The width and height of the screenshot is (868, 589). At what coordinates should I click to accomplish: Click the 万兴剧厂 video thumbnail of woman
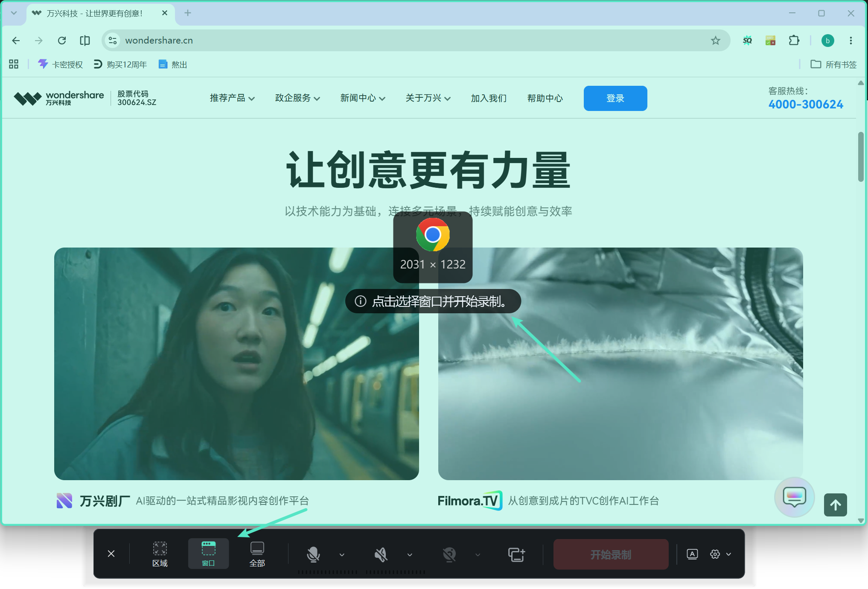[x=236, y=364]
